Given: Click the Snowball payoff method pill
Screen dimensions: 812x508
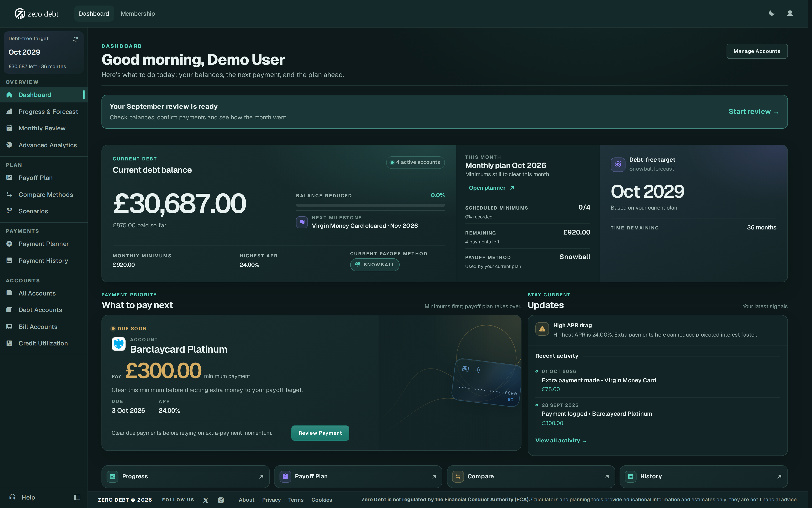Looking at the screenshot, I should click(x=375, y=265).
